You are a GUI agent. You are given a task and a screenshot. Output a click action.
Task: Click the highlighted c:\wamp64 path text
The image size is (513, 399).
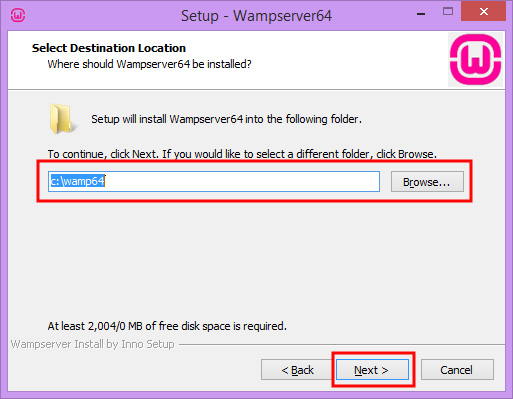tap(78, 181)
